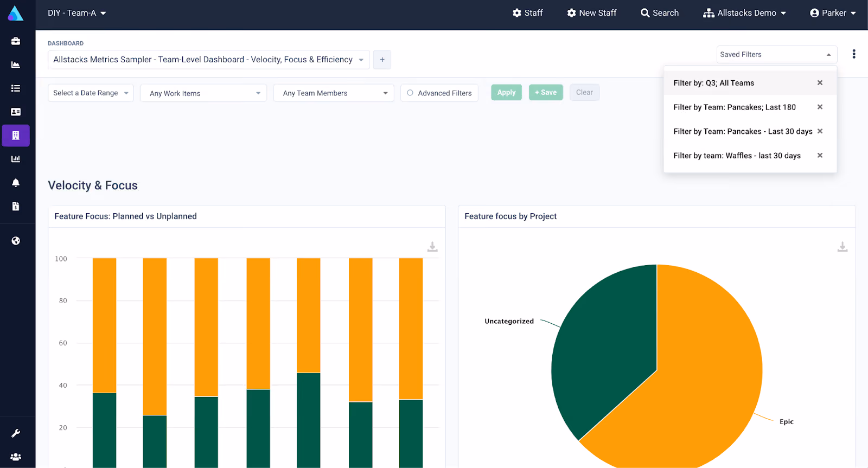
Task: Open the wrench settings icon in sidebar
Action: click(16, 433)
